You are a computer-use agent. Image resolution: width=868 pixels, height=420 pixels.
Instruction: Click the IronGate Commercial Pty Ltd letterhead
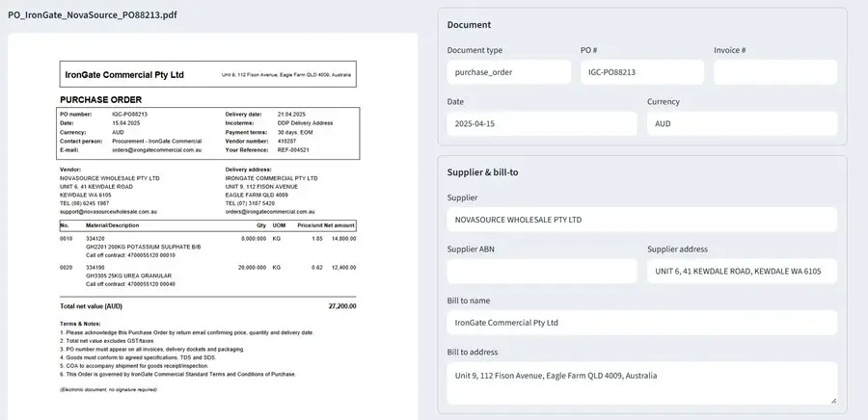click(124, 74)
